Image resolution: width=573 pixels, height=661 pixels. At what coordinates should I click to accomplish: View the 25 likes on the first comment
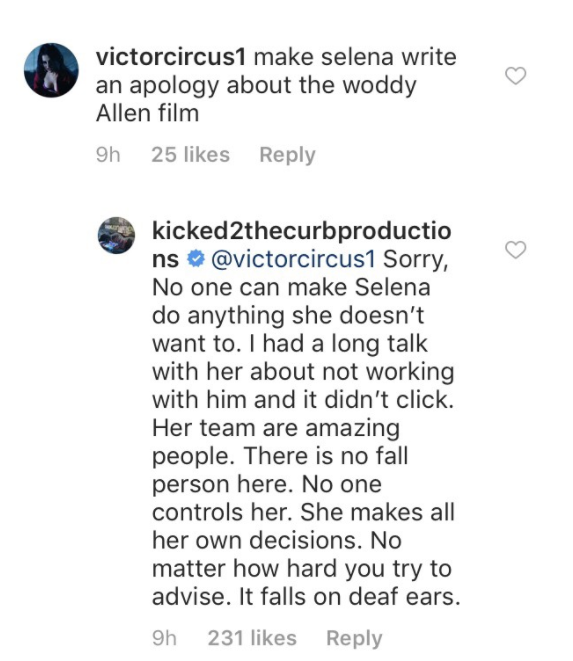coord(191,155)
